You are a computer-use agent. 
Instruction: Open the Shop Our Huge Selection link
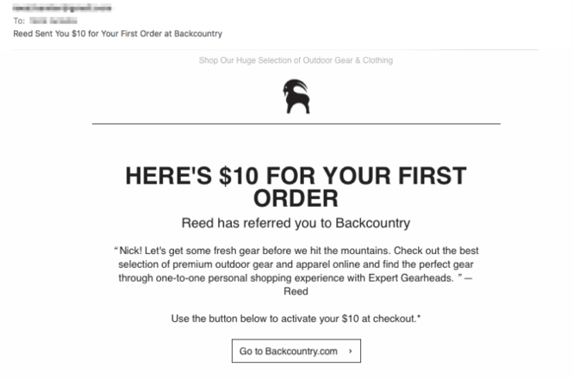pyautogui.click(x=296, y=60)
